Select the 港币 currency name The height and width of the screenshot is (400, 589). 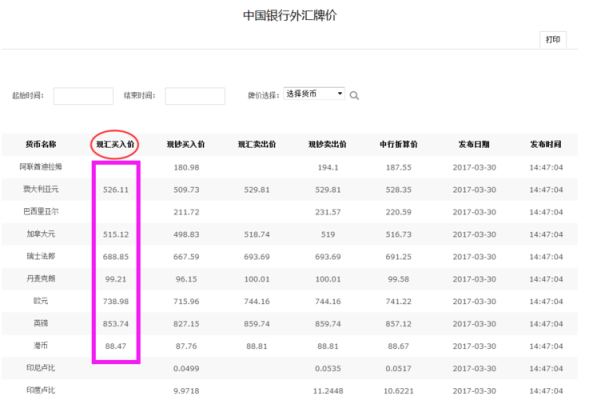click(x=41, y=346)
